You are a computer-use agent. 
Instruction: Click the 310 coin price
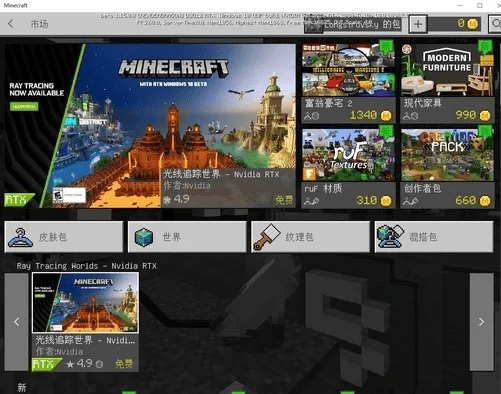click(366, 200)
